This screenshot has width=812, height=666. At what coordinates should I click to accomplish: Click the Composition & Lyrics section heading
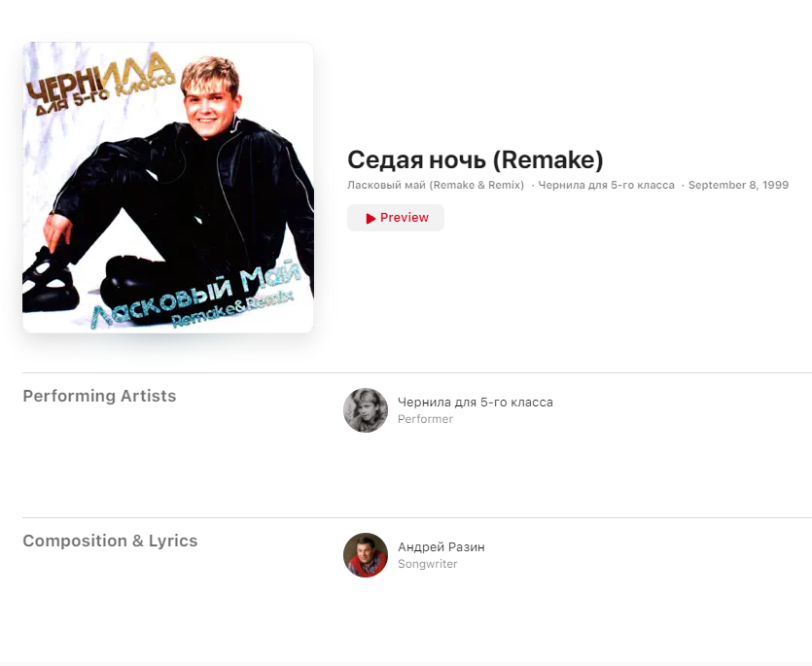click(110, 541)
